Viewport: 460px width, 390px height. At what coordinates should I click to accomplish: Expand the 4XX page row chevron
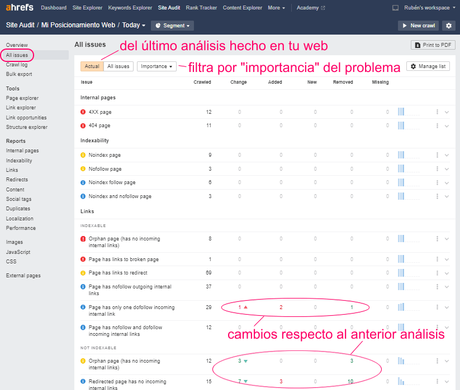coord(447,112)
